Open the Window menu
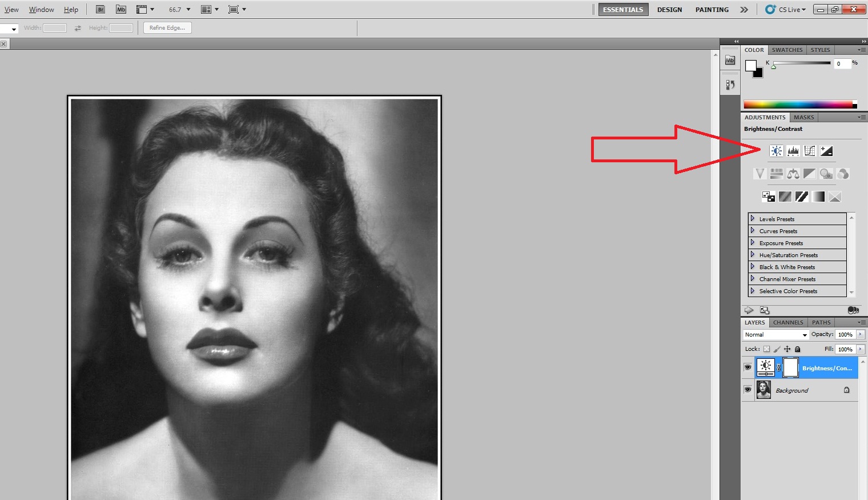This screenshot has height=500, width=868. (41, 9)
